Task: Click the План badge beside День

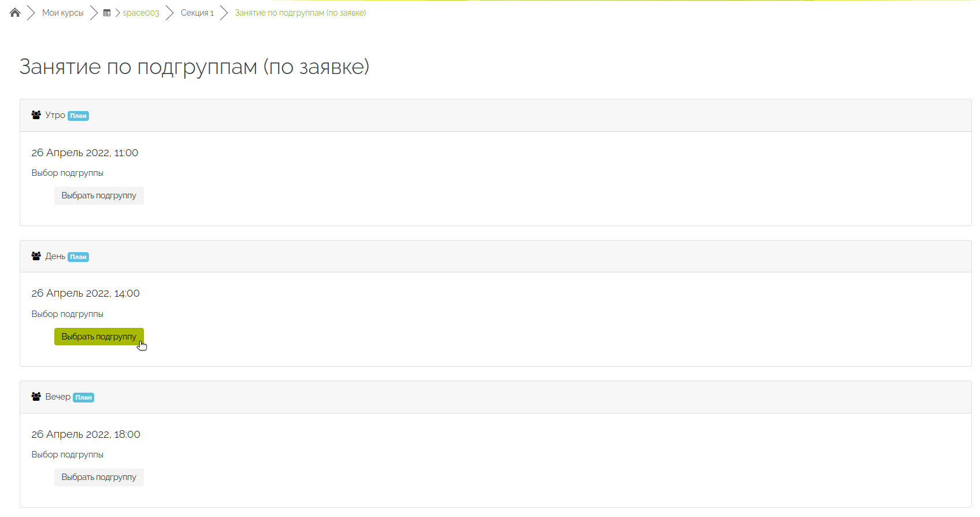Action: 78,257
